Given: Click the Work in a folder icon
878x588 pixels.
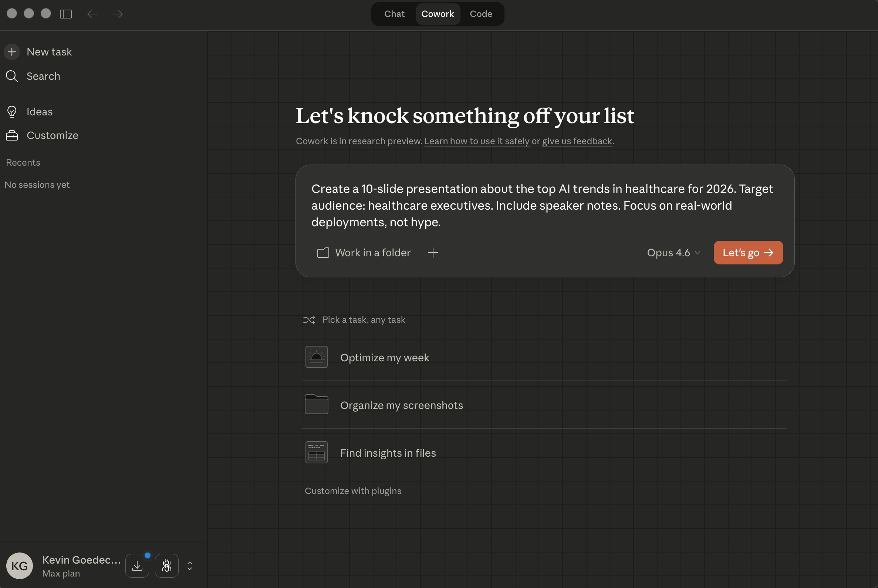Looking at the screenshot, I should point(323,253).
